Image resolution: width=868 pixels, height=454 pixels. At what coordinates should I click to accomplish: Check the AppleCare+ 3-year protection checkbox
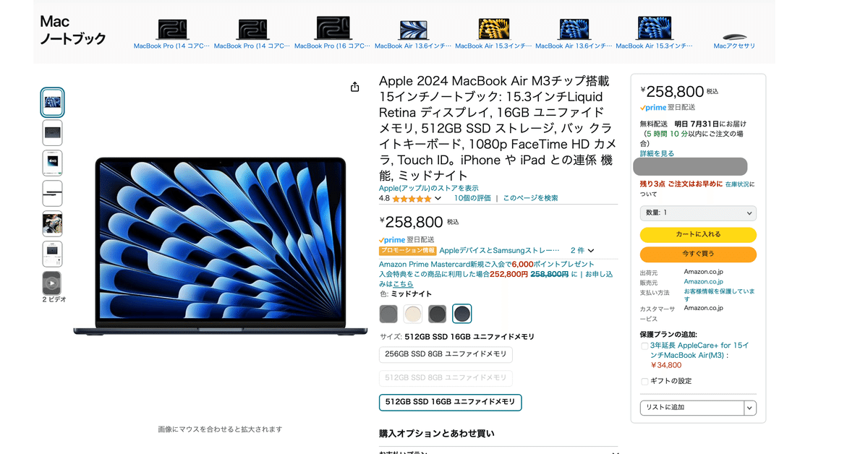(x=644, y=346)
